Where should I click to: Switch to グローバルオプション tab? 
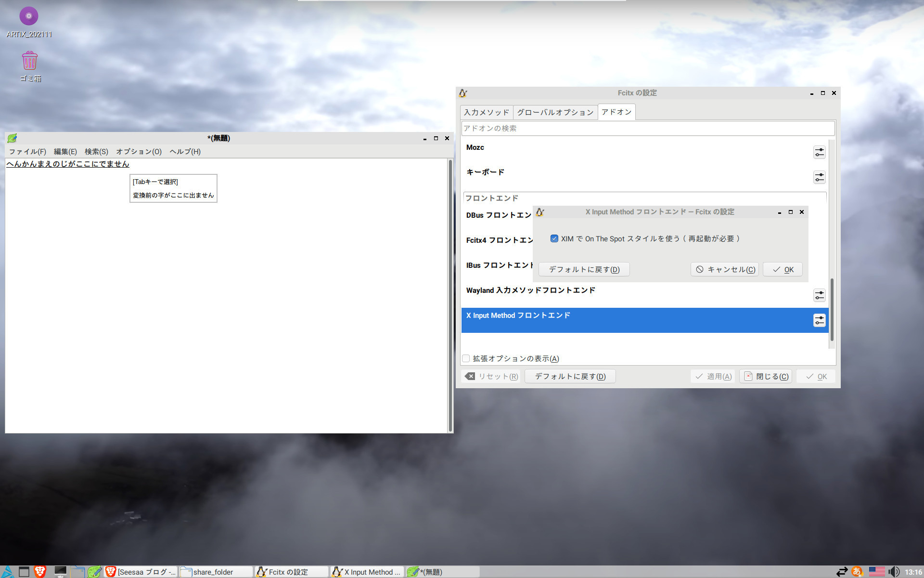point(555,112)
